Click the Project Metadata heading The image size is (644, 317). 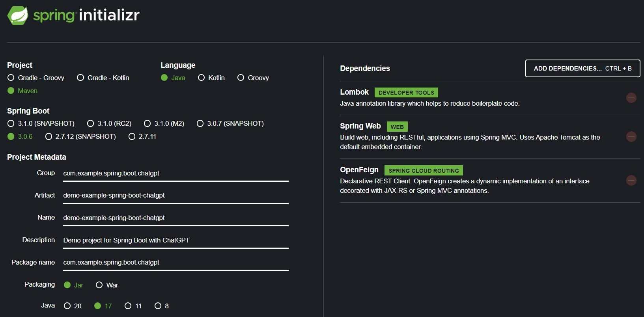tap(37, 157)
